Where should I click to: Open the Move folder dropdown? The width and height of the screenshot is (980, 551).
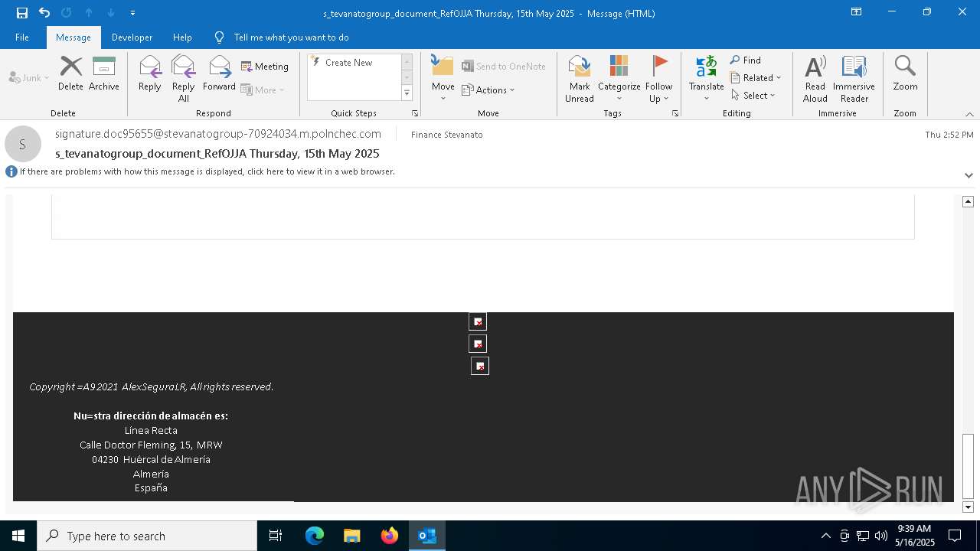click(443, 79)
